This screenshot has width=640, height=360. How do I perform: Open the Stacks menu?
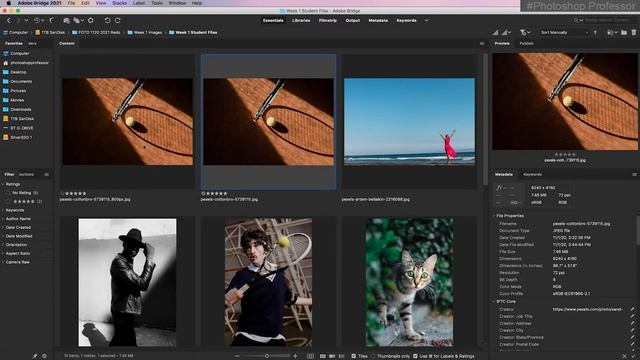[120, 3]
